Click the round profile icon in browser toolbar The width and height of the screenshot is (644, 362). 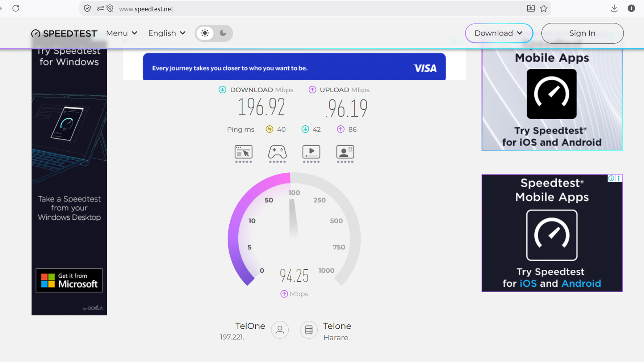pyautogui.click(x=631, y=8)
